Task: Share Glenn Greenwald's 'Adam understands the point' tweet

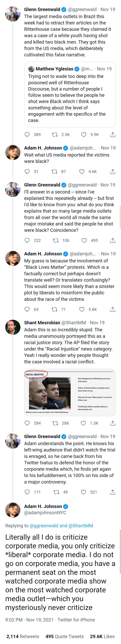Action: pos(113,492)
